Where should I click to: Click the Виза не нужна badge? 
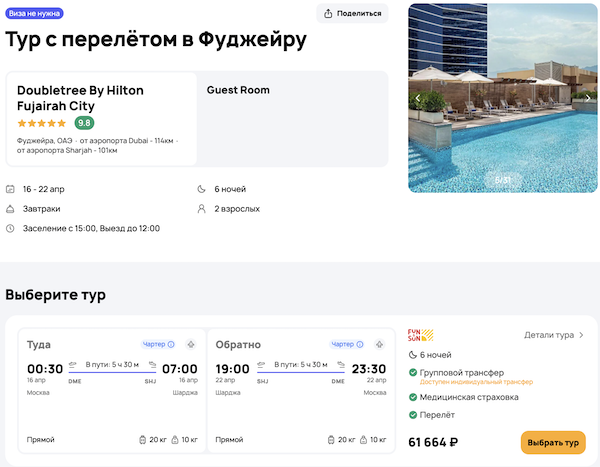(34, 13)
